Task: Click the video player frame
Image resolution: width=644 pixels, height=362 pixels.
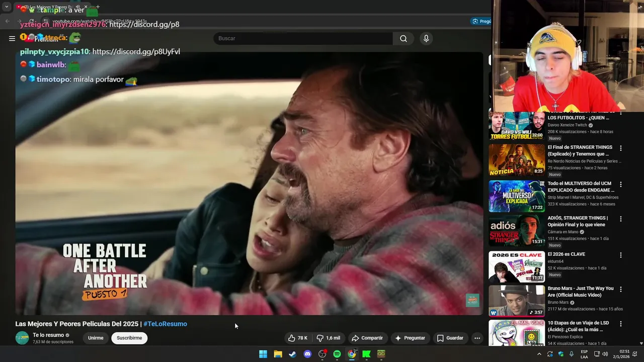Action: [249, 184]
